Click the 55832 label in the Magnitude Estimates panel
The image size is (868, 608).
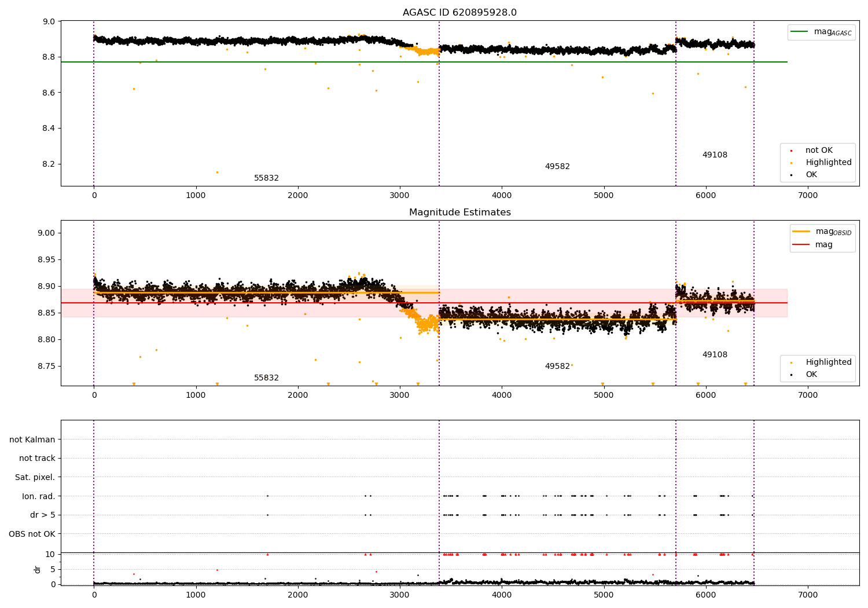tap(266, 378)
